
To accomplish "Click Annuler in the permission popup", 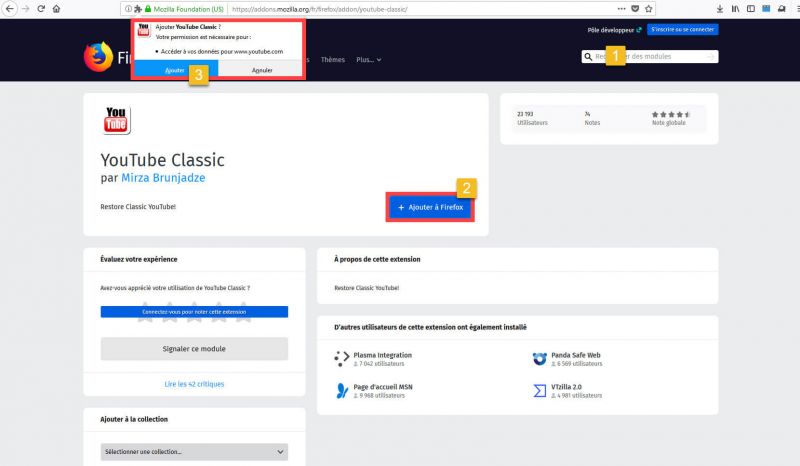I will 262,71.
